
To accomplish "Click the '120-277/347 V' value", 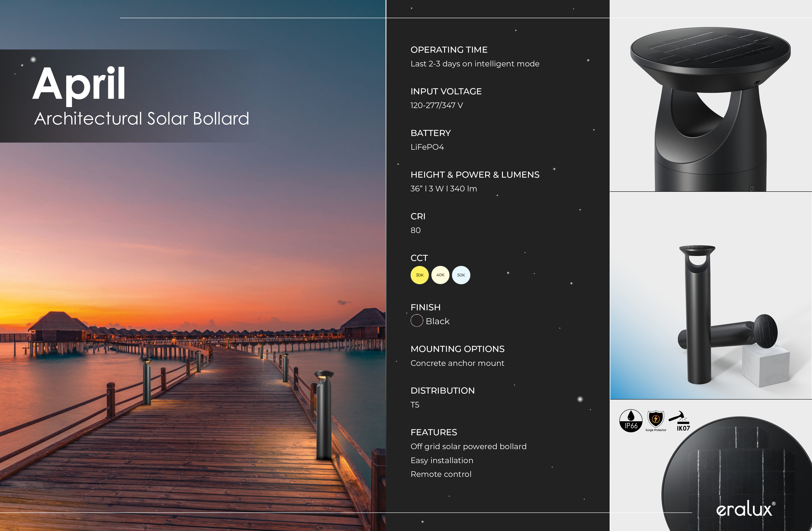I will click(x=437, y=105).
